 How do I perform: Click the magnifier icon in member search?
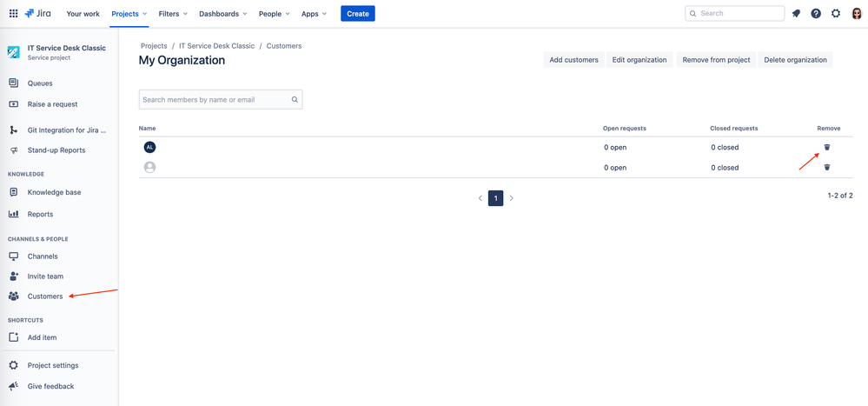pos(295,100)
